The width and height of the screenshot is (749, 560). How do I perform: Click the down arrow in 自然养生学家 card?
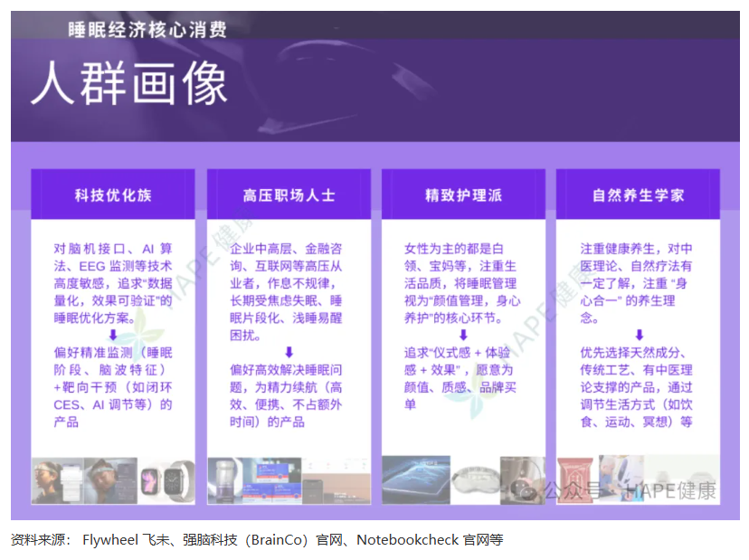[x=639, y=335]
